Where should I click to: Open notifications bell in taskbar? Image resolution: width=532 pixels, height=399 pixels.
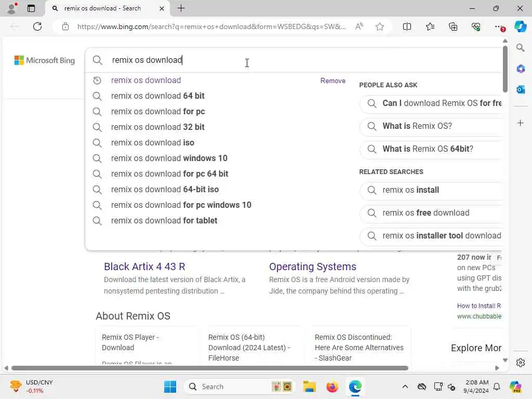click(x=497, y=387)
